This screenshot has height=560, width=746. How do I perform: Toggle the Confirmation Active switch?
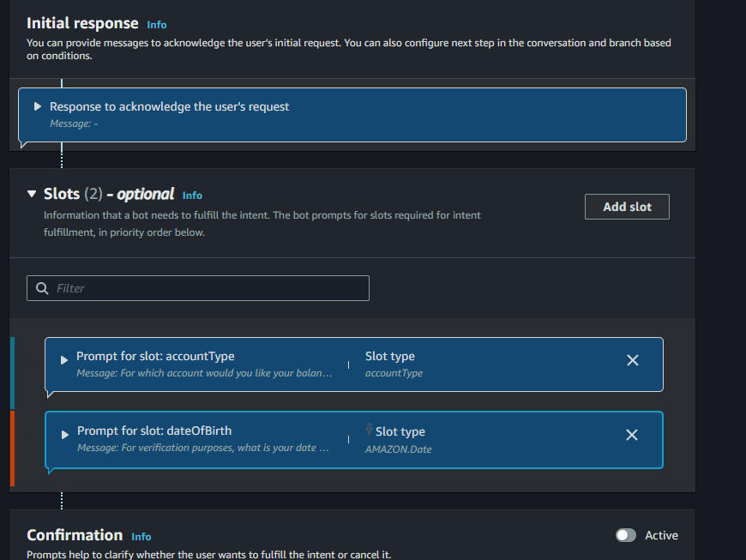click(626, 535)
